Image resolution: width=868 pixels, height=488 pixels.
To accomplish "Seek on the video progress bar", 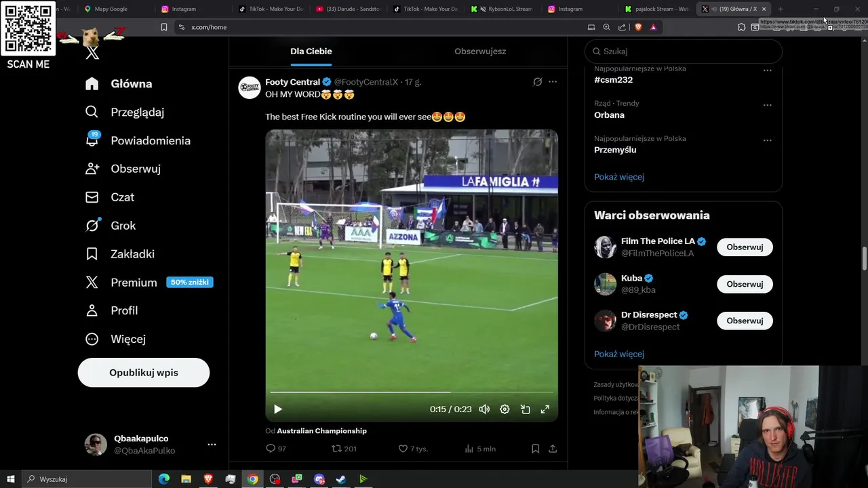I will pyautogui.click(x=412, y=392).
